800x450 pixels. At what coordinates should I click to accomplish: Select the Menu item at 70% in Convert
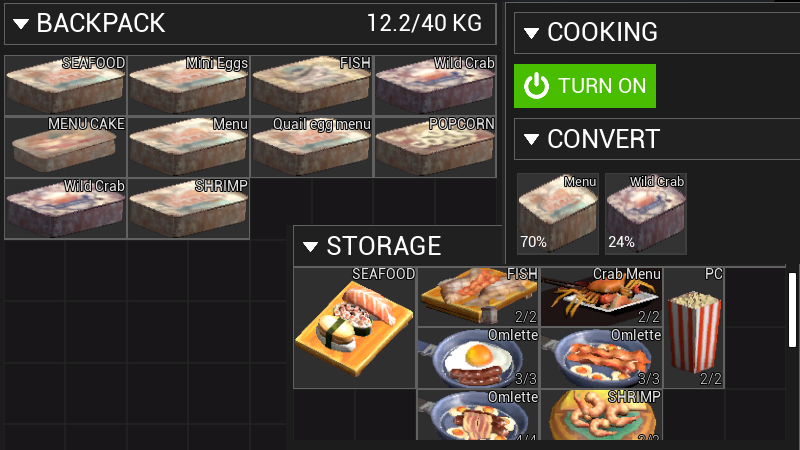point(558,214)
